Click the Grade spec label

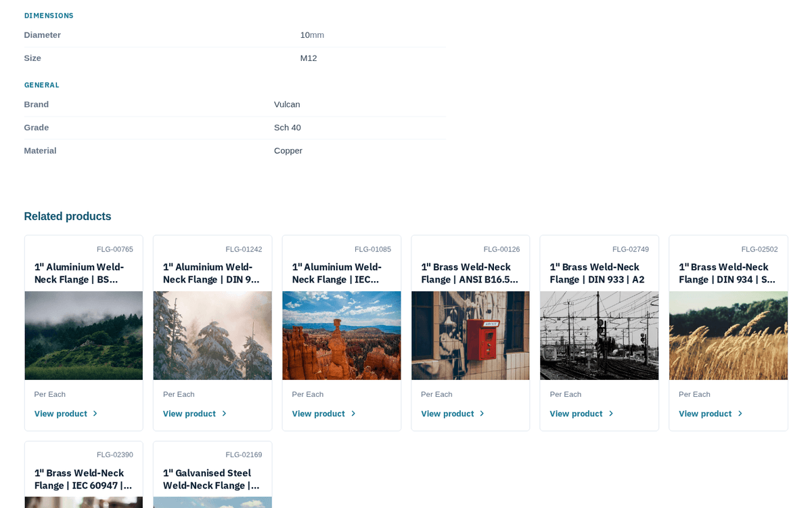pos(37,127)
